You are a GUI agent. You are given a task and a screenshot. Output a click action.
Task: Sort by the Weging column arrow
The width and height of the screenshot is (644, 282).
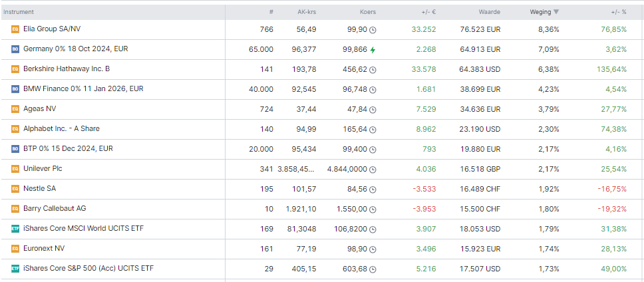556,12
